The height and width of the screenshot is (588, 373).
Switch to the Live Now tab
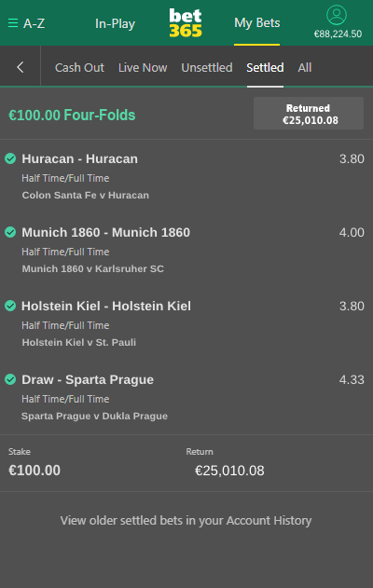click(x=143, y=67)
